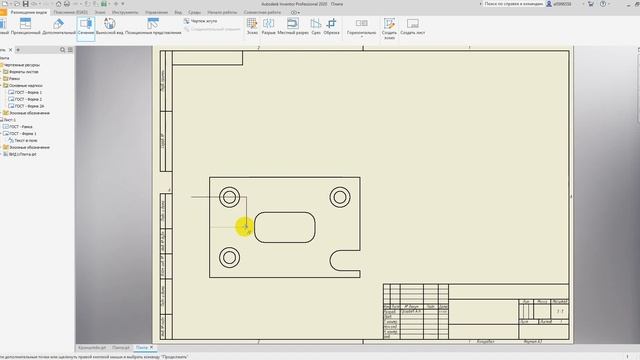Open the shopping cart icon
Viewport: 640px width, 360px height.
pos(590,4)
